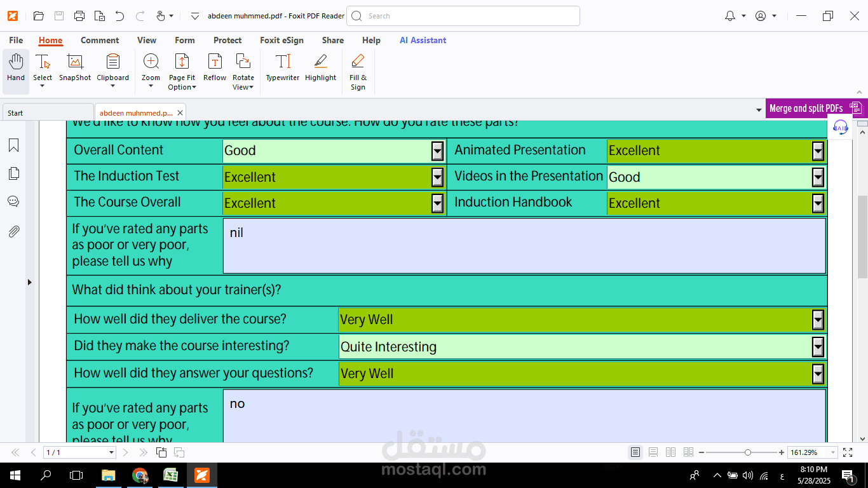Open the Bookmarks side panel
The width and height of the screenshot is (868, 488).
coord(13,146)
